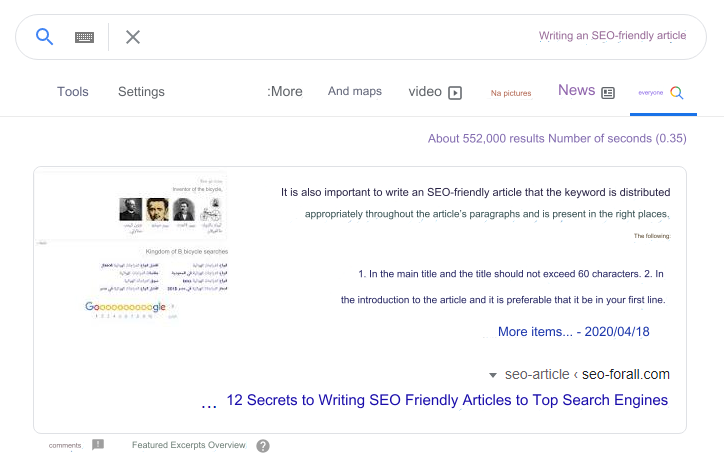Open the 12 Secrets to Writing SEO article

tap(447, 400)
